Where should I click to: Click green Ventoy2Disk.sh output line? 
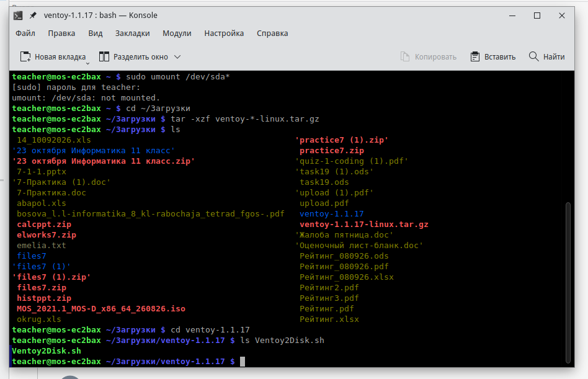click(x=47, y=351)
